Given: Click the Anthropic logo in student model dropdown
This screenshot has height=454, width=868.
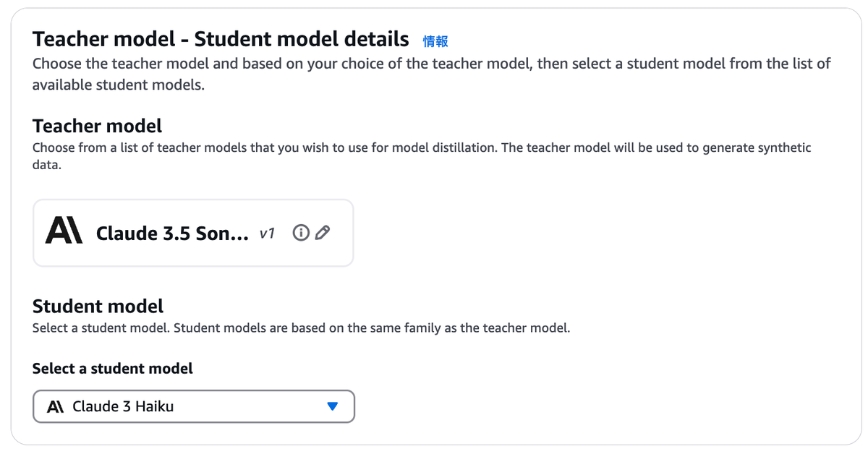Looking at the screenshot, I should point(56,407).
